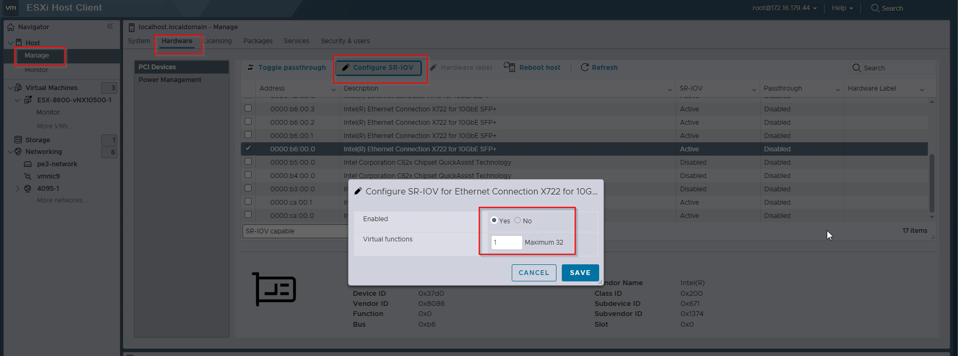
Task: Click the Storage count badge showing 1
Action: 109,140
